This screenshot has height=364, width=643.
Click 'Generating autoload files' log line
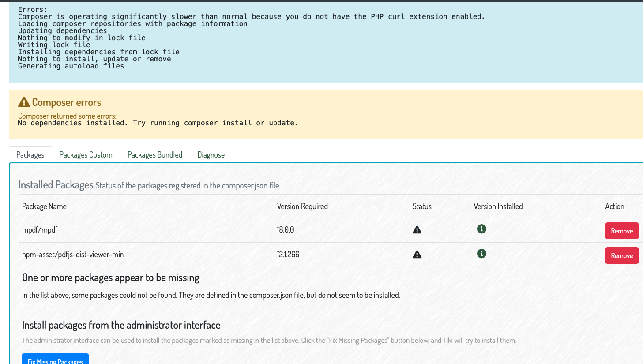pos(71,66)
